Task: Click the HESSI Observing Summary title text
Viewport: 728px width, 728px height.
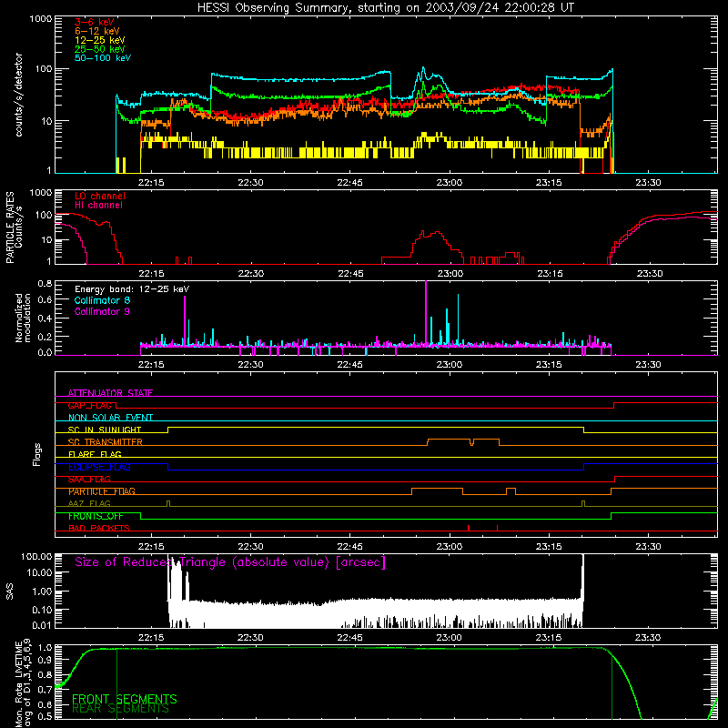Action: [x=385, y=8]
